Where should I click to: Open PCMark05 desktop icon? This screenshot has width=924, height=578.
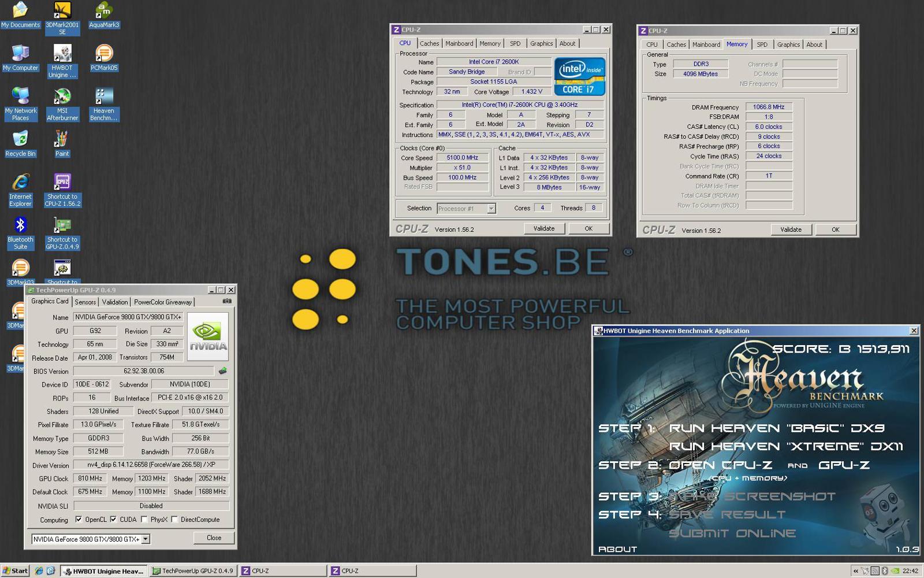104,58
